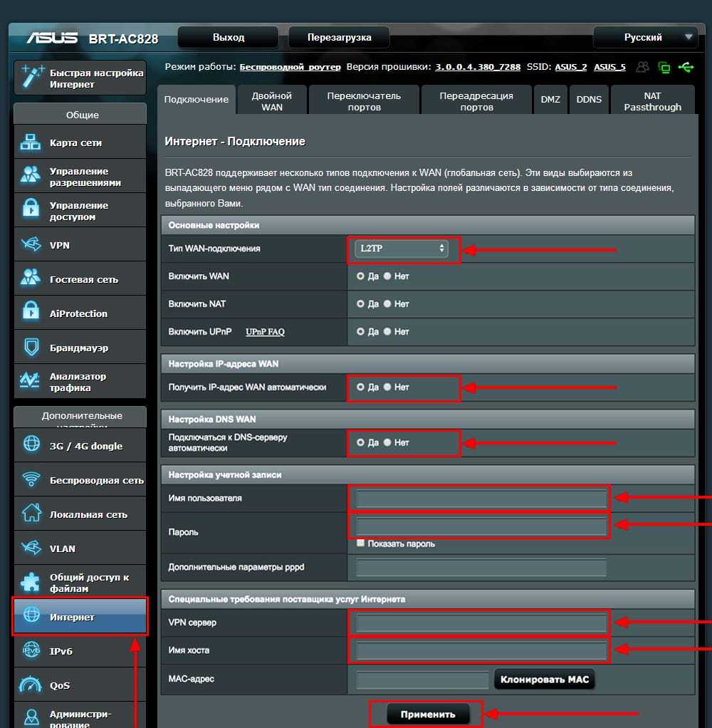712x728 pixels.
Task: Select 'Нет' for Включить WAN
Action: tap(388, 276)
